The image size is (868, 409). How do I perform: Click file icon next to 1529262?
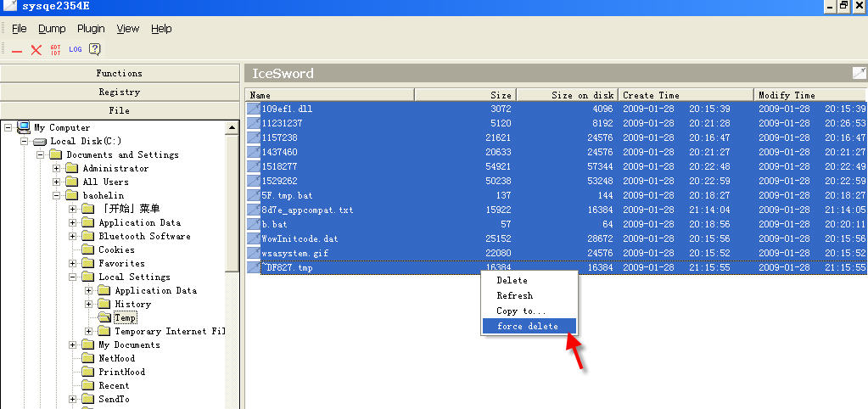tap(254, 181)
